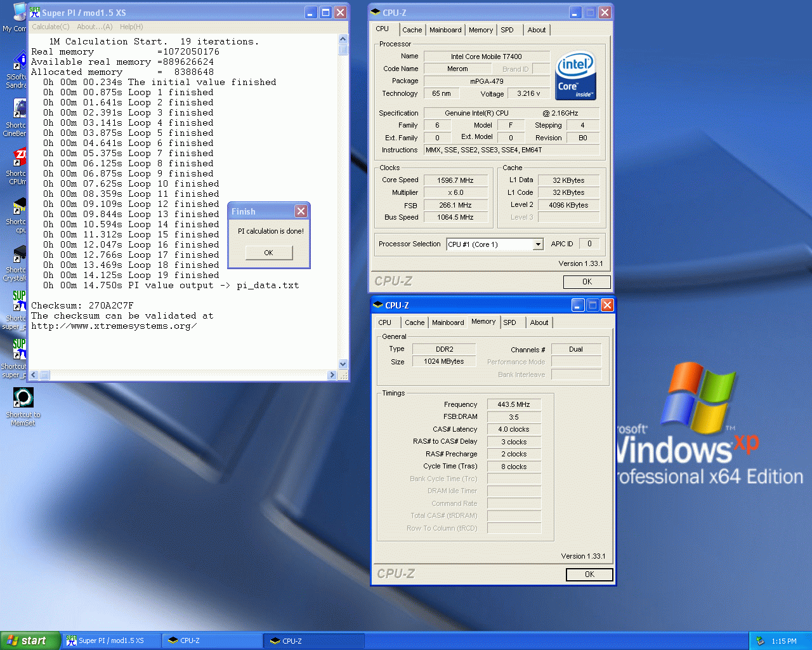This screenshot has width=812, height=650.
Task: Click memory Size value 1024 MBytes
Action: pos(444,361)
